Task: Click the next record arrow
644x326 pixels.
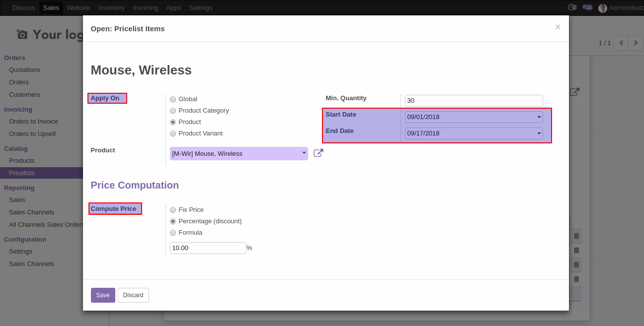Action: click(636, 43)
